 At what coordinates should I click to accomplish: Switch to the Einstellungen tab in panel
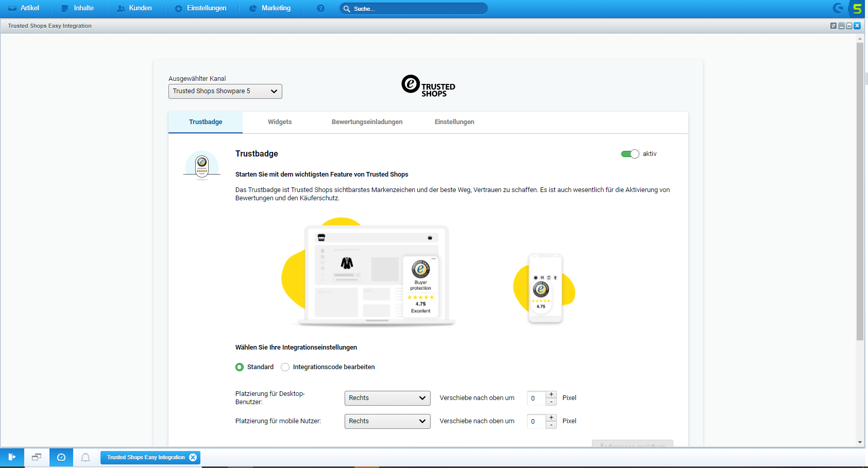[x=454, y=122]
